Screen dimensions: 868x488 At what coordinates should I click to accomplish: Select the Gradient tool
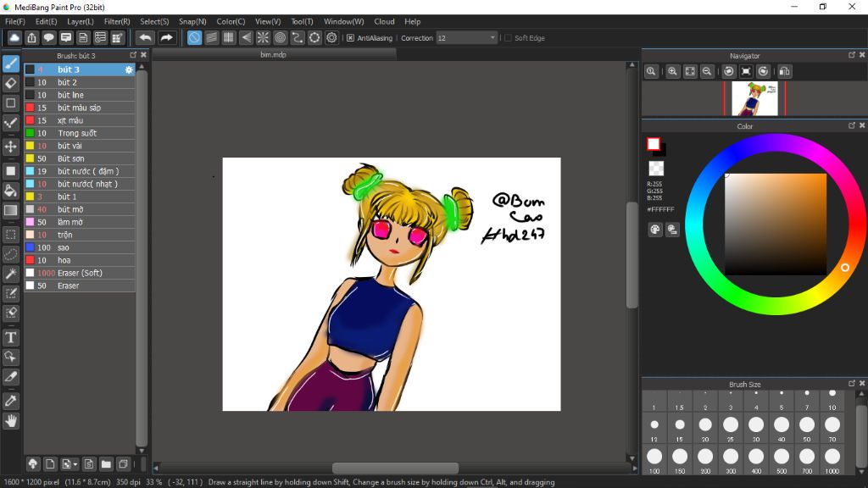pyautogui.click(x=10, y=210)
